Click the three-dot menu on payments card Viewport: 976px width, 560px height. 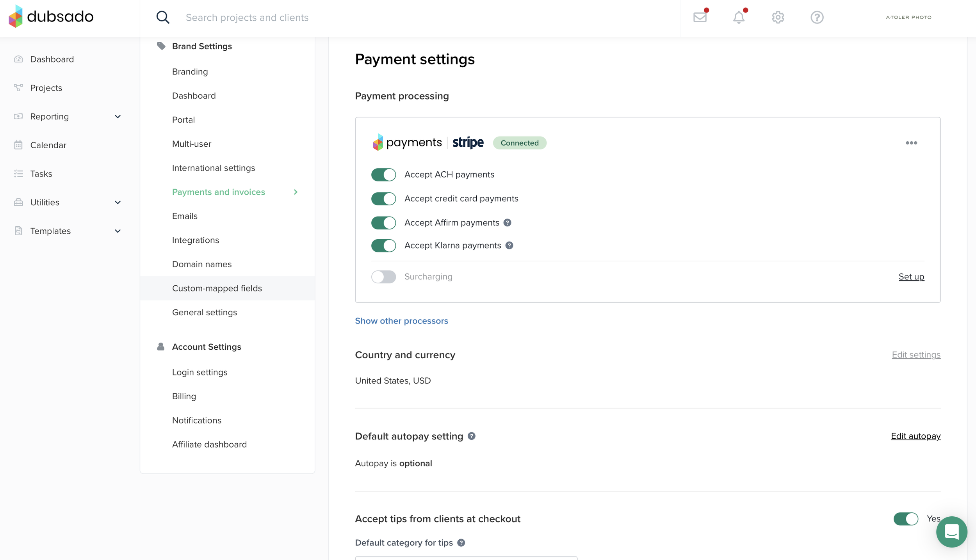911,143
